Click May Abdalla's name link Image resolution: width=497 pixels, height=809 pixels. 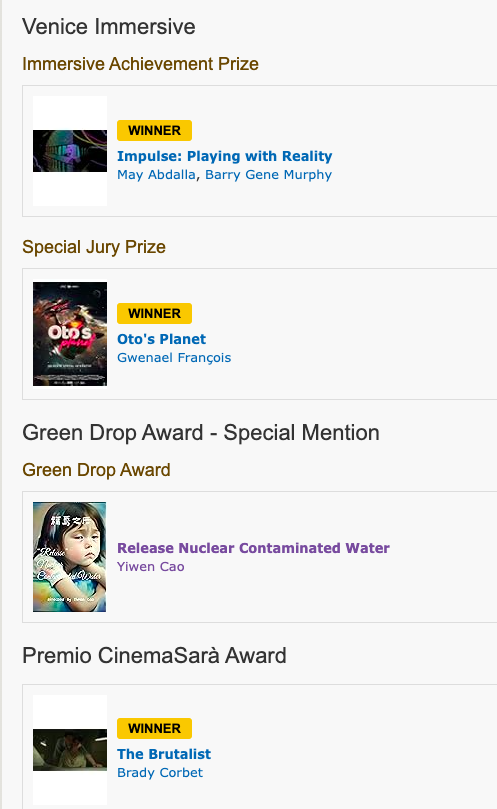click(156, 174)
